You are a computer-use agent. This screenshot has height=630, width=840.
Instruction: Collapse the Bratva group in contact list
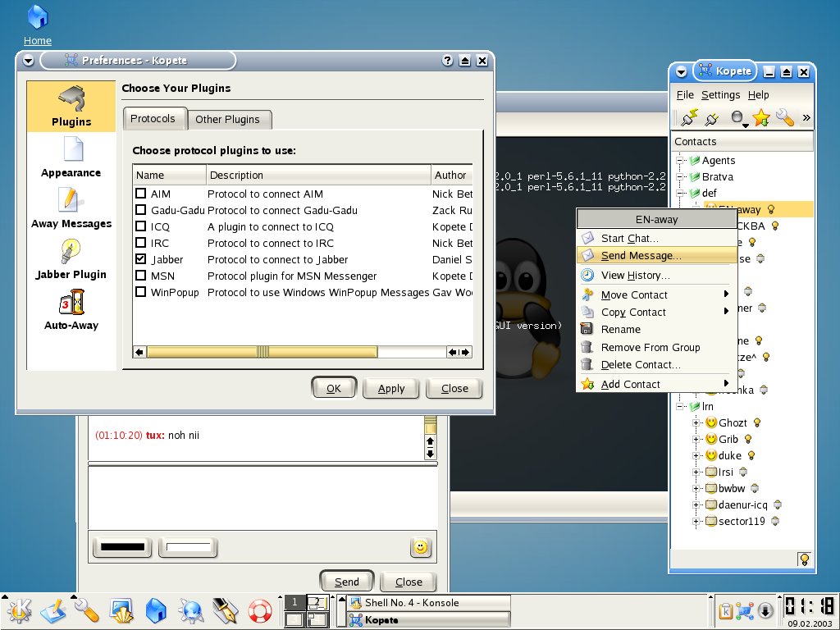680,176
